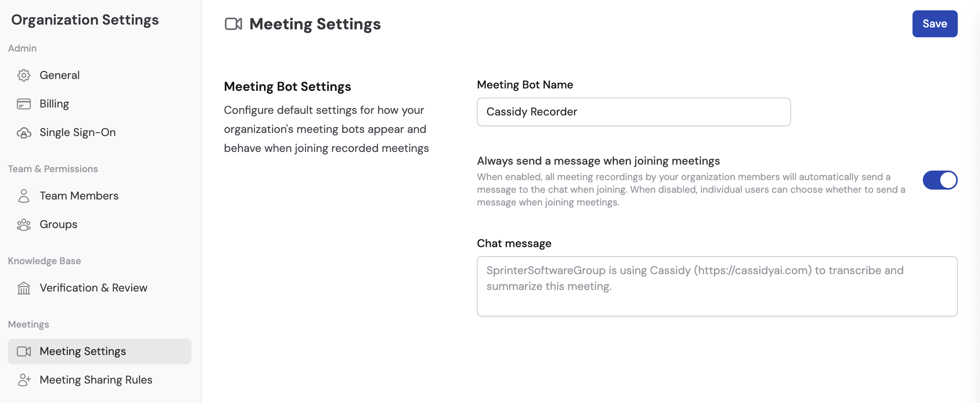
Task: Click the Save button
Action: pyautogui.click(x=934, y=23)
